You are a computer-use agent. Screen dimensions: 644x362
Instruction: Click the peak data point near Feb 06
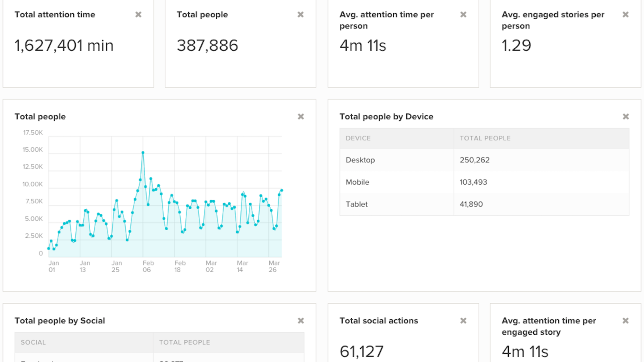[x=143, y=153]
